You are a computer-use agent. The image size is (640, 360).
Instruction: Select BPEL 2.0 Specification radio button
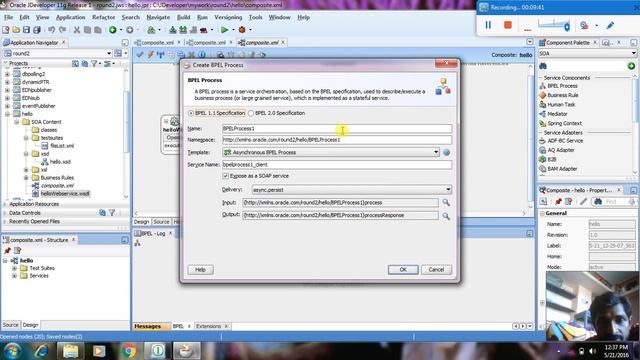click(x=251, y=113)
